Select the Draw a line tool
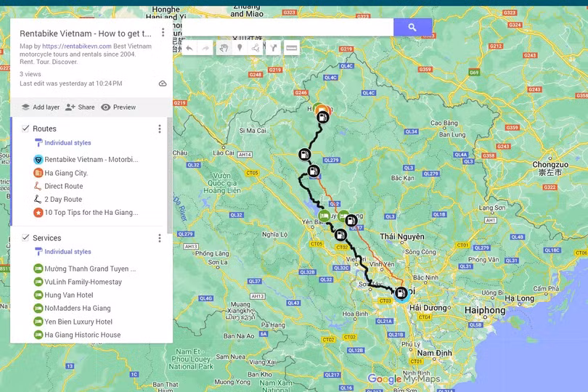The image size is (588, 392). (256, 48)
